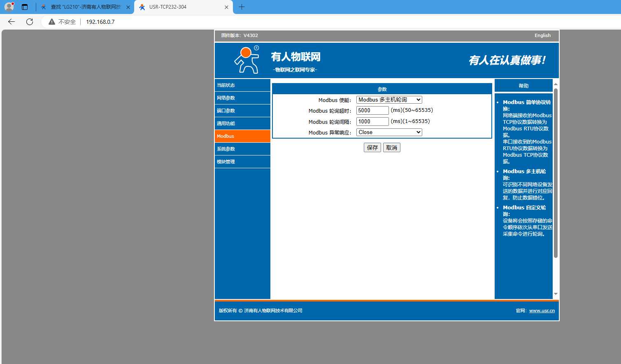
Task: Edit the Modbus 轮询超时 field
Action: pyautogui.click(x=372, y=111)
